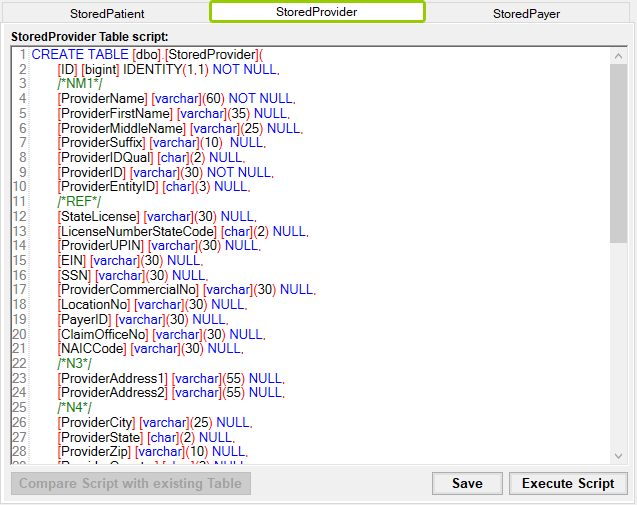The height and width of the screenshot is (505, 637).
Task: Click the [ID] [bigint] IDENTITY line
Action: 168,69
